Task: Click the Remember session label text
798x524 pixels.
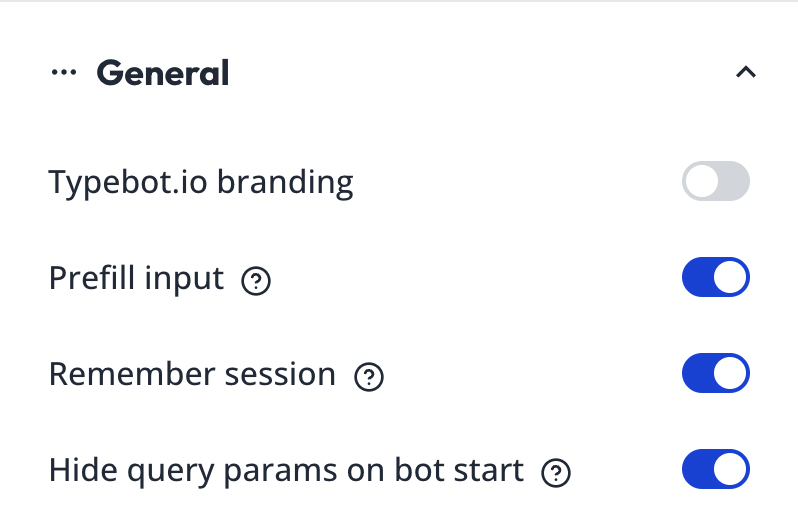Action: coord(192,374)
